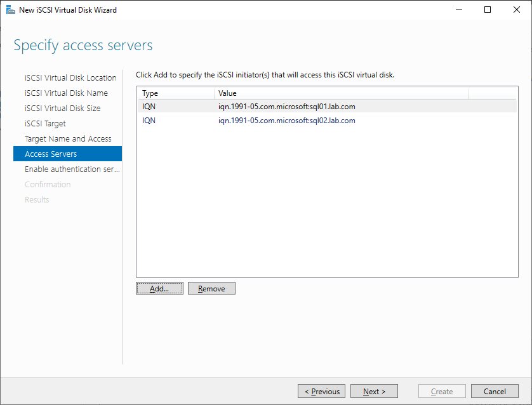Cancel the iSCSI Virtual Disk Wizard

click(x=495, y=391)
